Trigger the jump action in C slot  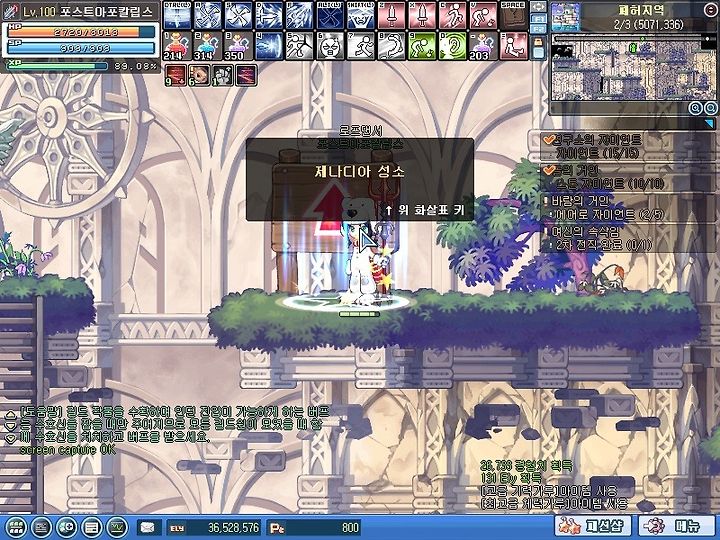tap(452, 15)
